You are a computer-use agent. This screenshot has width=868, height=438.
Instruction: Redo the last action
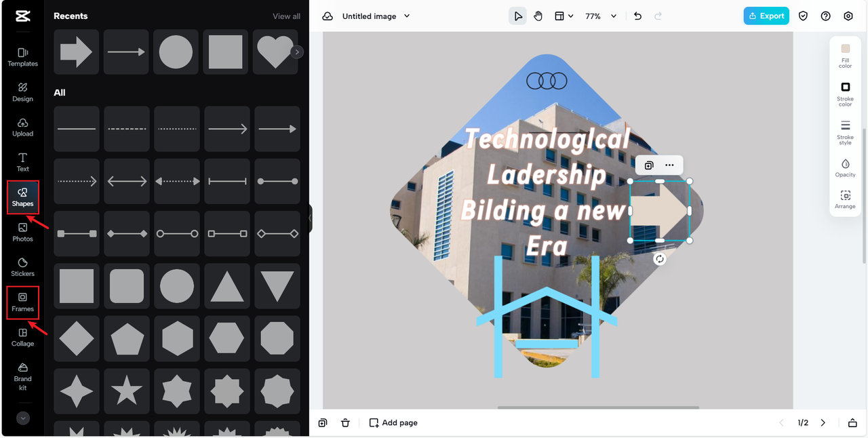click(x=658, y=16)
